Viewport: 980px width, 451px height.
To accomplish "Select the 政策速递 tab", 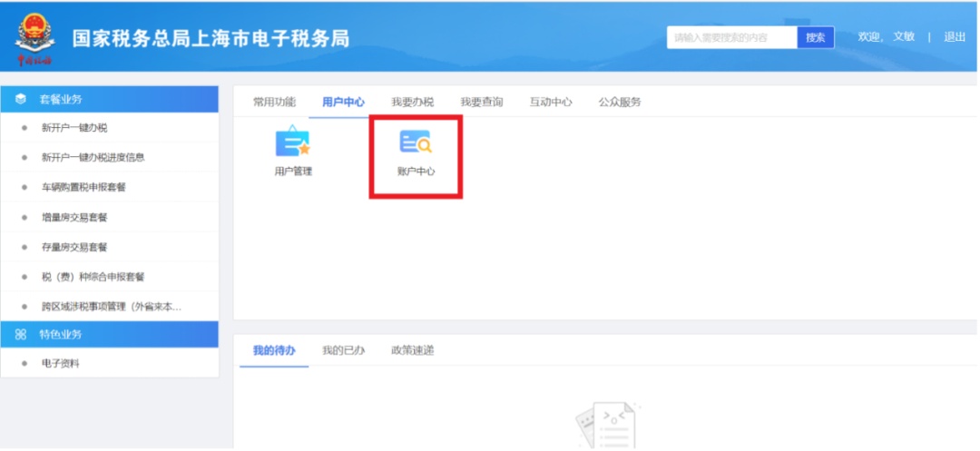I will (x=413, y=350).
